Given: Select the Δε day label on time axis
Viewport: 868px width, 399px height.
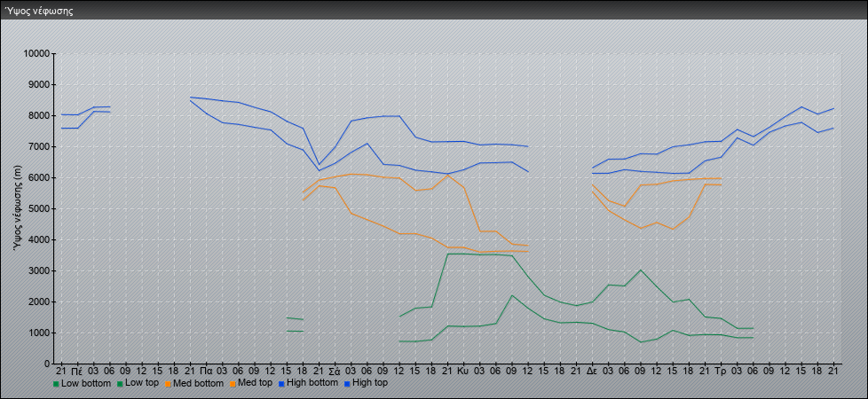Looking at the screenshot, I should 592,370.
